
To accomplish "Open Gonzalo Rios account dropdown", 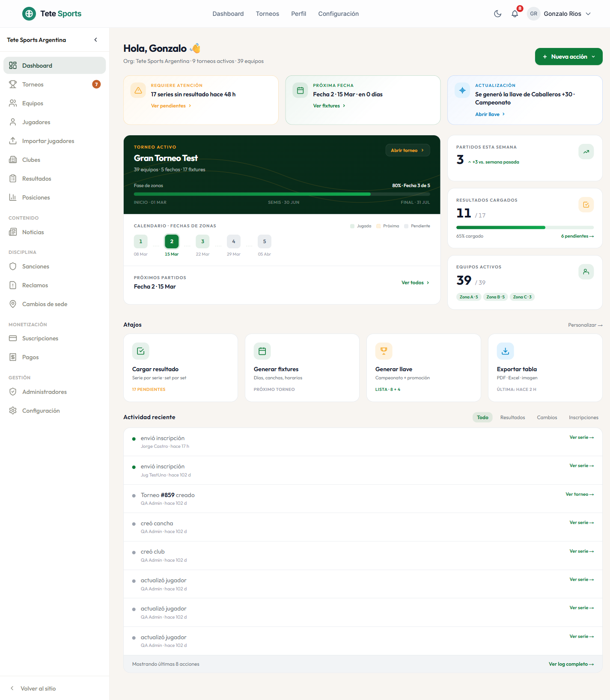I will pyautogui.click(x=559, y=14).
